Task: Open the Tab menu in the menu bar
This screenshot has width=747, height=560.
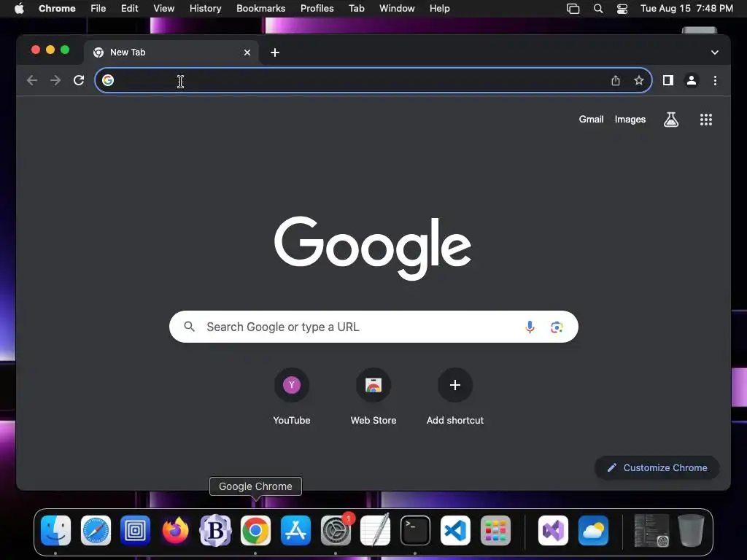Action: coord(356,9)
